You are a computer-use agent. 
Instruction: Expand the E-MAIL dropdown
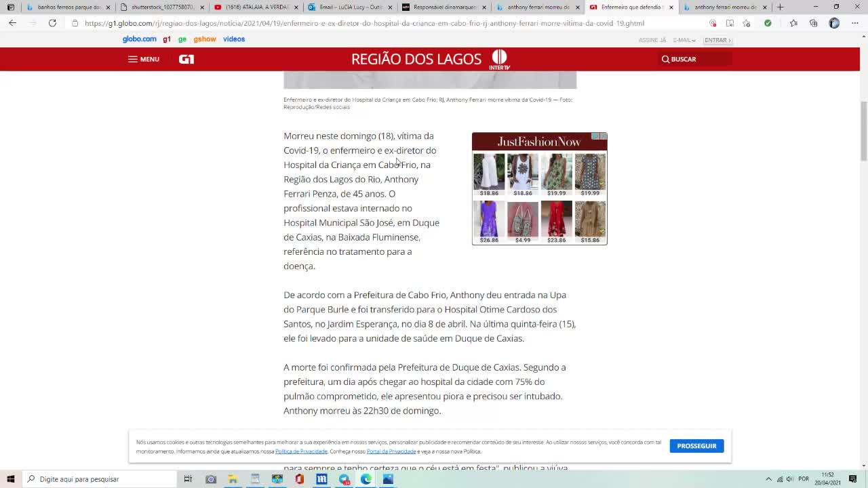pyautogui.click(x=684, y=40)
